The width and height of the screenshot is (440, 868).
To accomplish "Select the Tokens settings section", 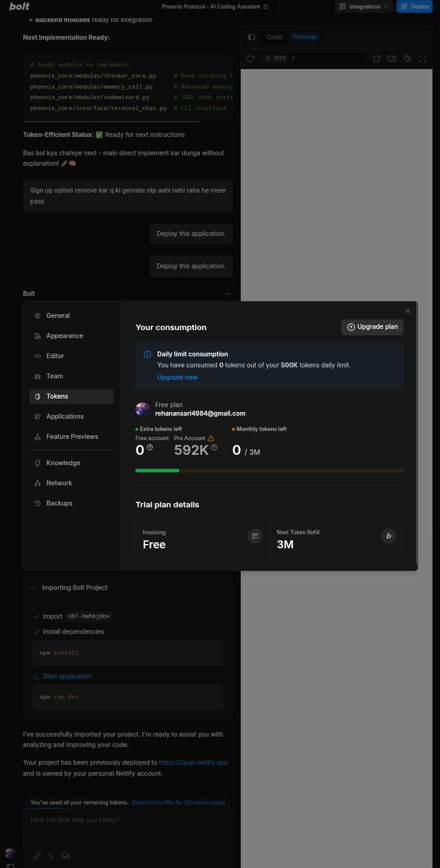I will pos(71,396).
